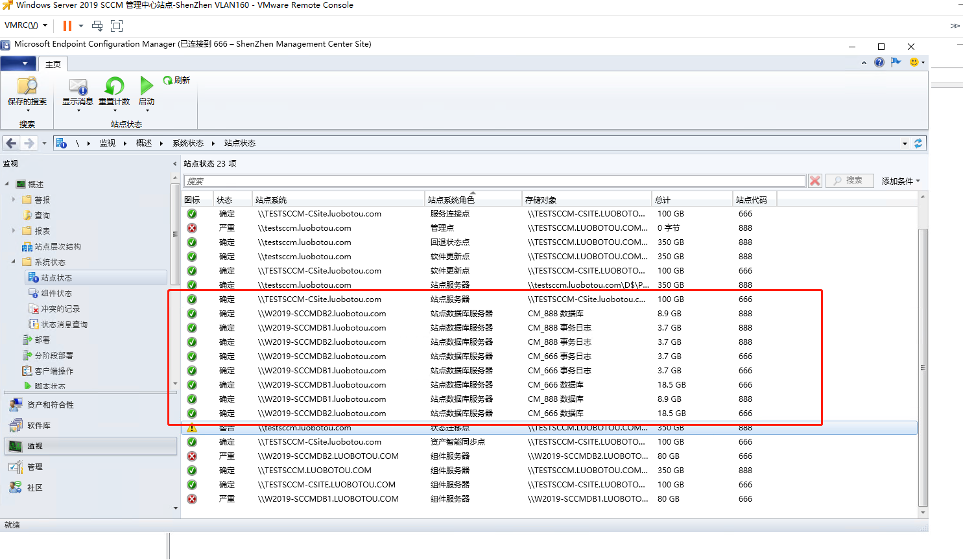Viewport: 963px width, 560px height.
Task: Open 资产和符合性 (Assets and Compliance) workspace
Action: (91, 405)
